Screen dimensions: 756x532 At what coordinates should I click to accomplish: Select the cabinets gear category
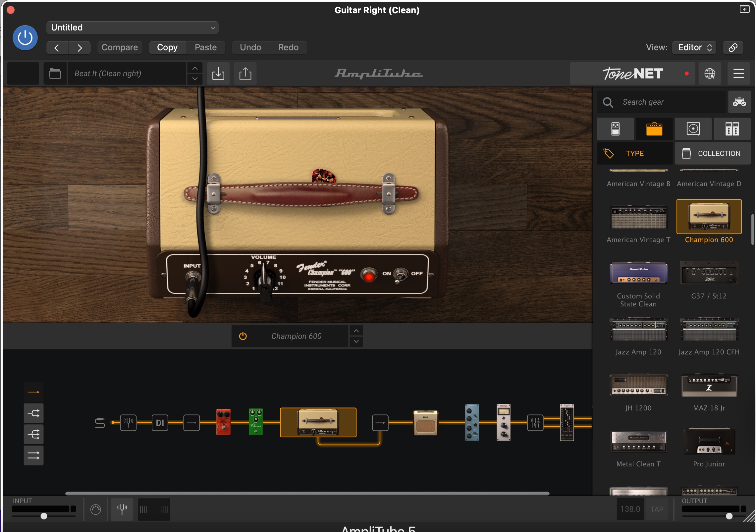click(693, 129)
